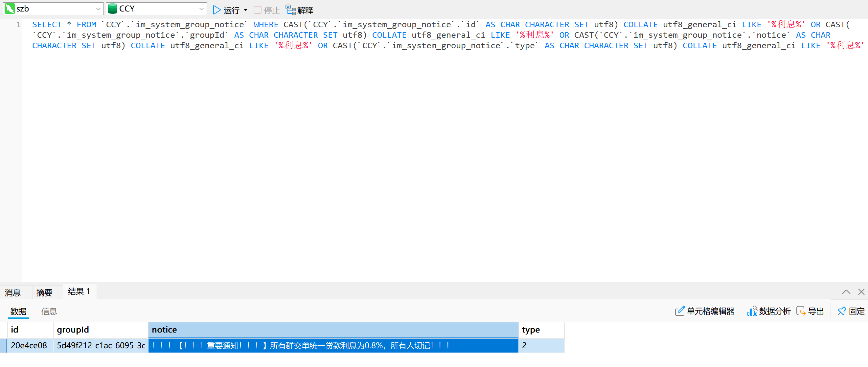868x367 pixels.
Task: Select the 结果 1 tab
Action: (x=79, y=291)
